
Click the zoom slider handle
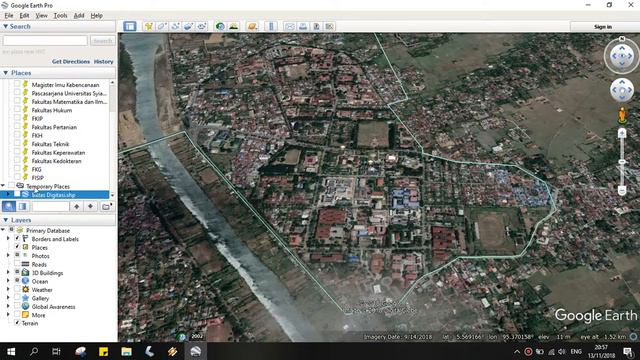coord(622,162)
